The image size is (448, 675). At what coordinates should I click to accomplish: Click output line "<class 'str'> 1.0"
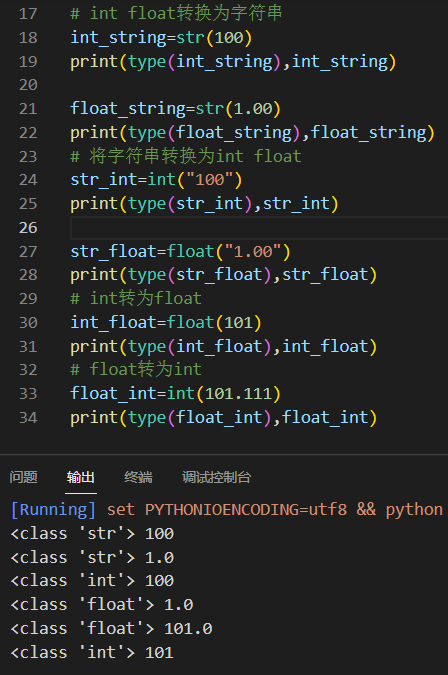[92, 557]
